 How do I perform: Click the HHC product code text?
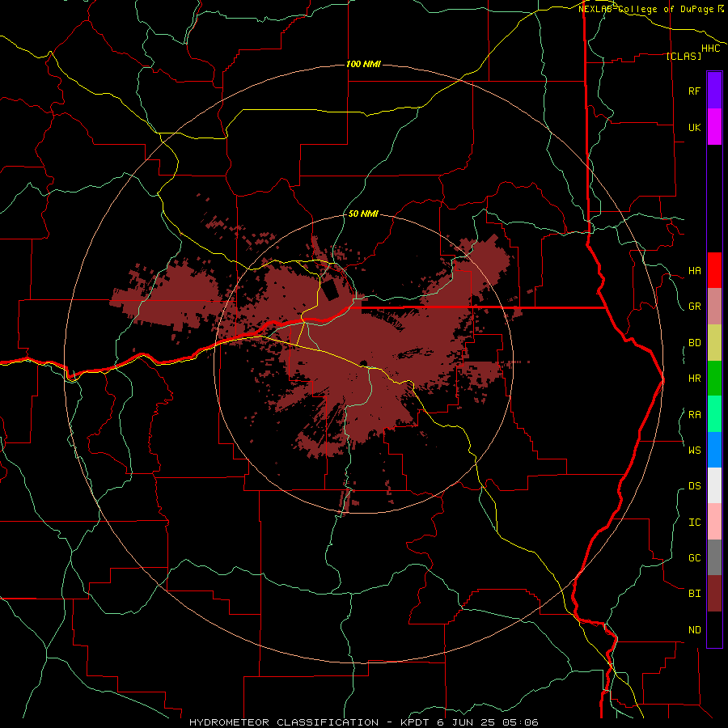(710, 49)
